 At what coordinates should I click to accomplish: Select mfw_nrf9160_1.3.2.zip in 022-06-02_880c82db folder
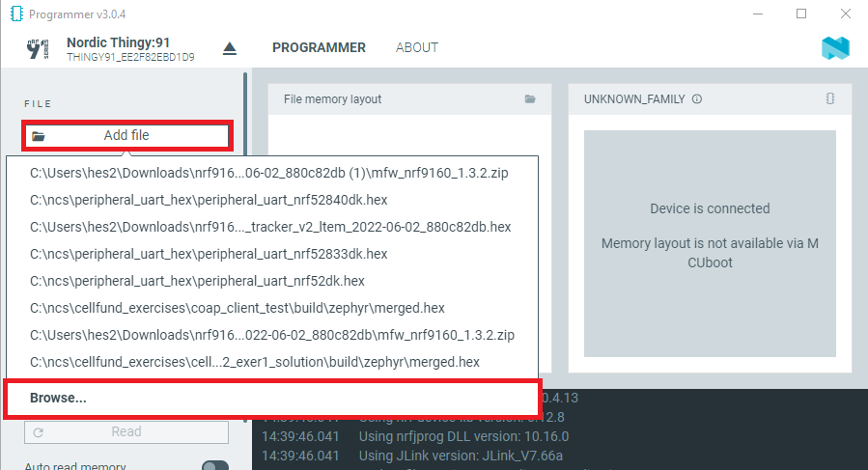[272, 335]
